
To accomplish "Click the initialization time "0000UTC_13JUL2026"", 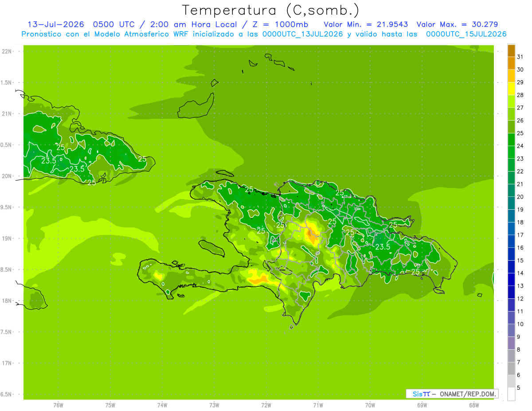I will click(302, 34).
